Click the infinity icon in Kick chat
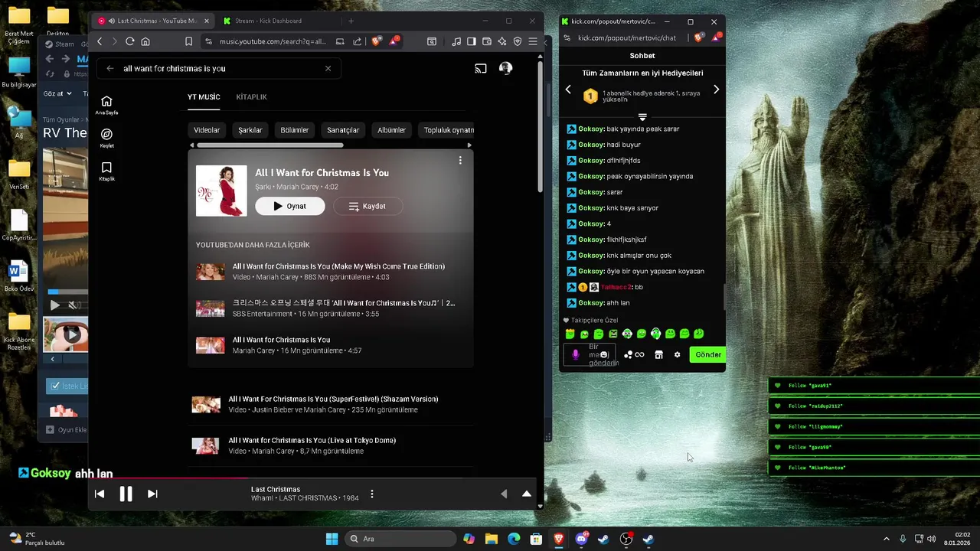980x551 pixels. (639, 355)
